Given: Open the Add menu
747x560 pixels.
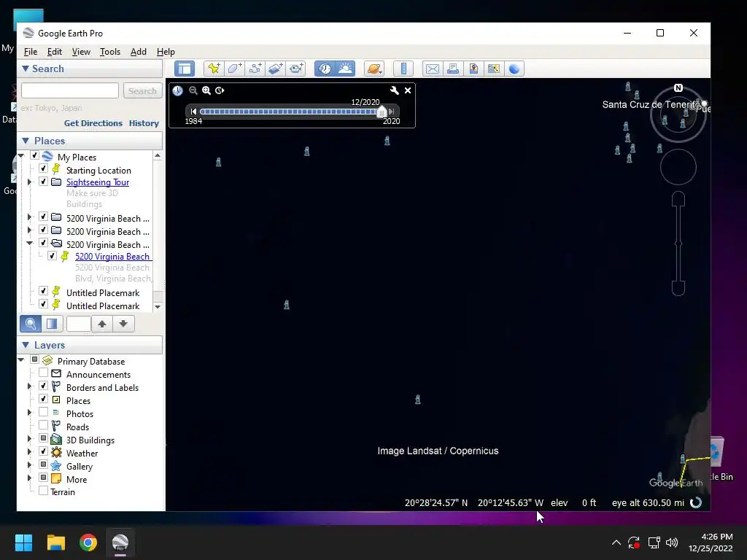Looking at the screenshot, I should coord(139,52).
